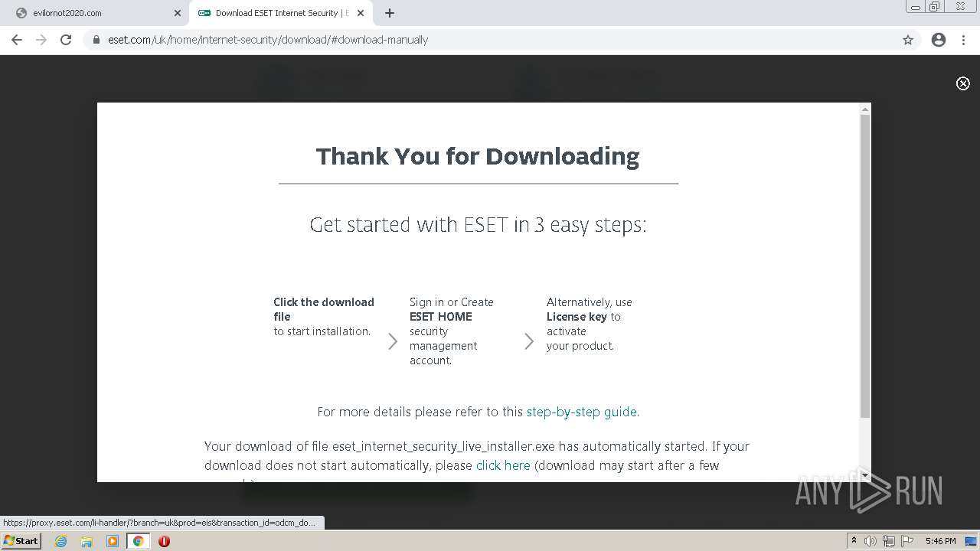Screen dimensions: 980x551
Task: Close the evilornot2020.com tab
Action: [177, 13]
